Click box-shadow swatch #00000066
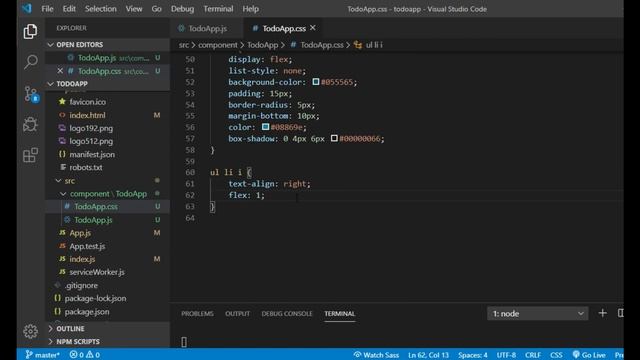The image size is (640, 360). click(334, 138)
